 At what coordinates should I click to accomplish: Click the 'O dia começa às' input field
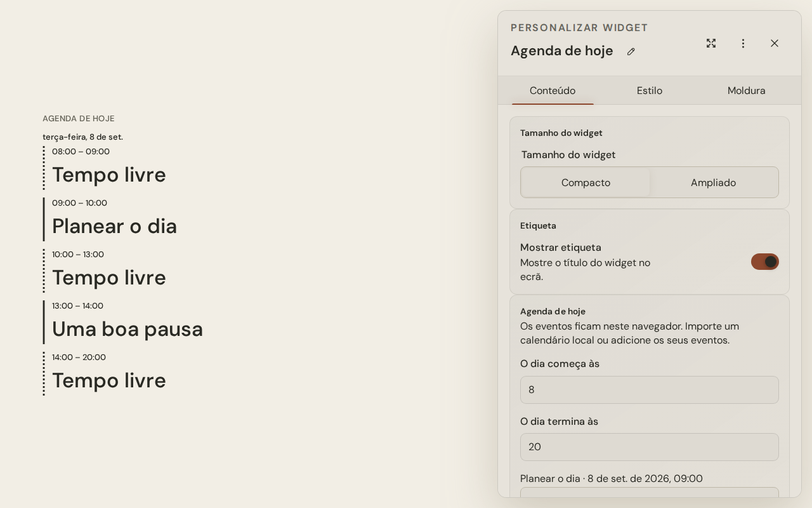coord(650,390)
